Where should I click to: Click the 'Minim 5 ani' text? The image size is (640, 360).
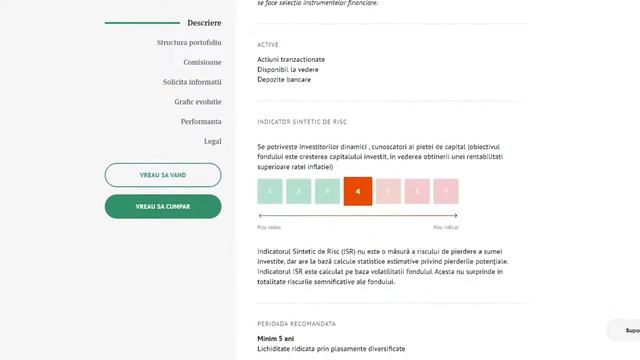[276, 338]
